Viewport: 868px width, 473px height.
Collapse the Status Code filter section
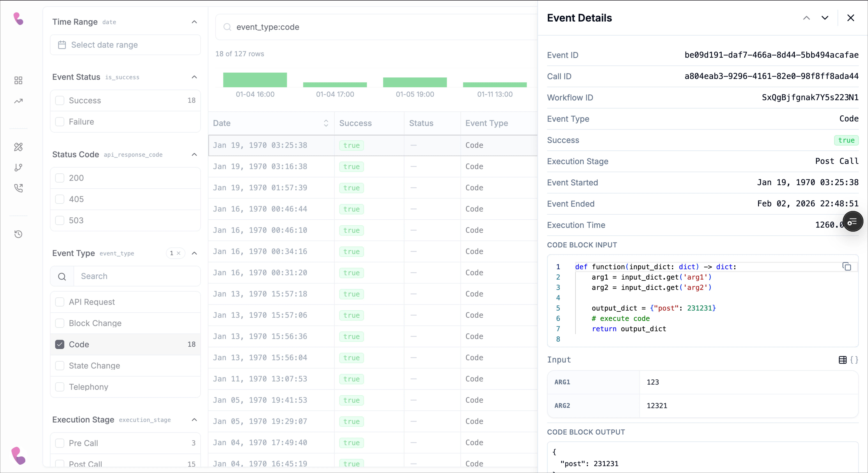(194, 155)
